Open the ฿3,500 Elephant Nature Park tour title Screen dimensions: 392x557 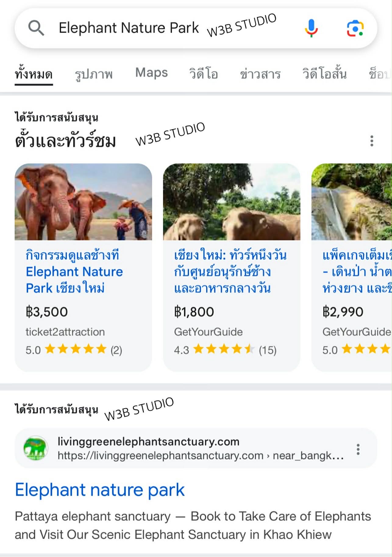click(74, 271)
